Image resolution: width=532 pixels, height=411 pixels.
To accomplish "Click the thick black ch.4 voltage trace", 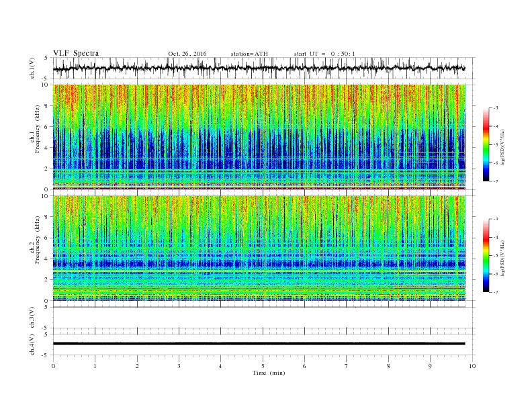I will (x=259, y=344).
